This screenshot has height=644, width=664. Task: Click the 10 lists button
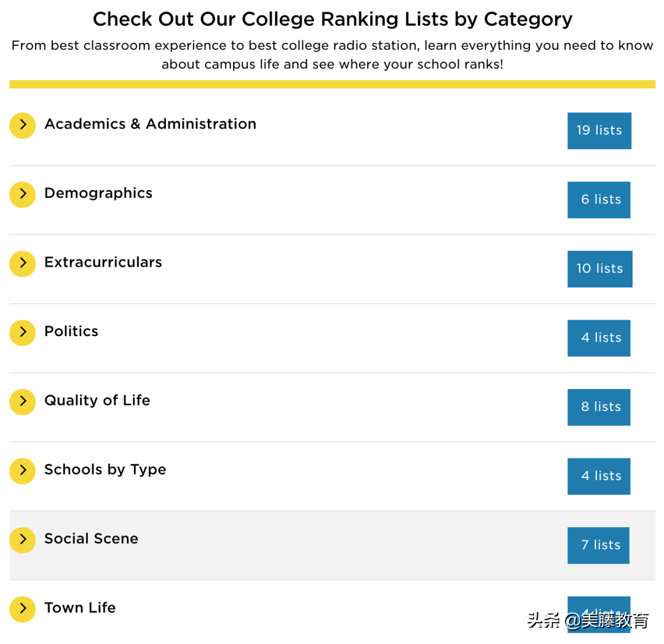point(599,269)
